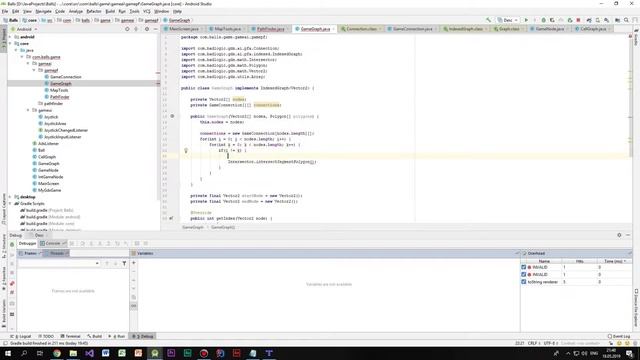Select GameConnection class in project tree

[x=66, y=77]
